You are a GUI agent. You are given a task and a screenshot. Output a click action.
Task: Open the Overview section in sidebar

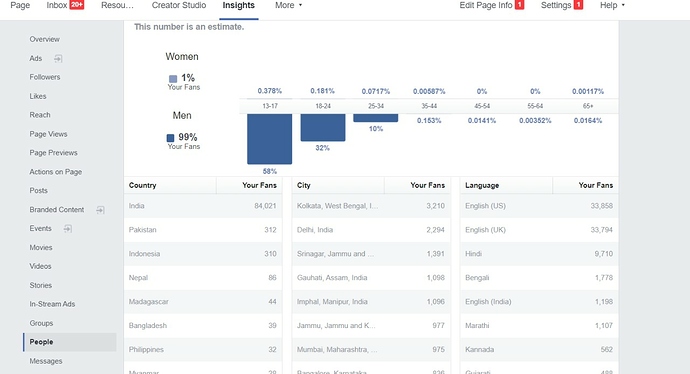[44, 39]
